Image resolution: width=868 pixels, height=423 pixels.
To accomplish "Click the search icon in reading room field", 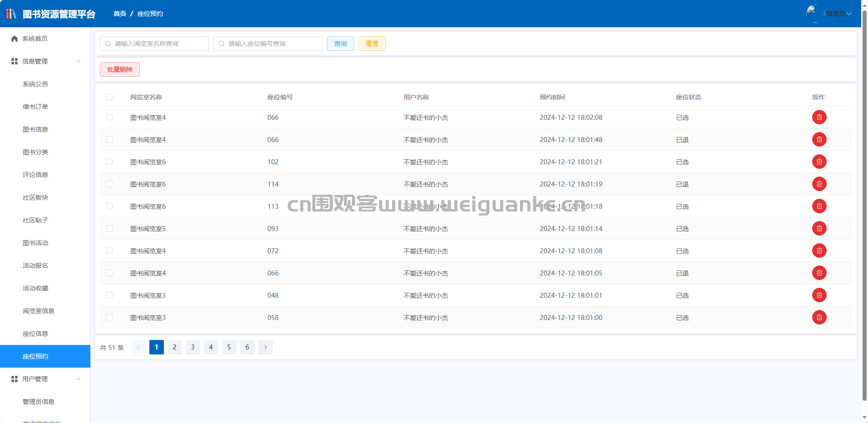I will [108, 44].
